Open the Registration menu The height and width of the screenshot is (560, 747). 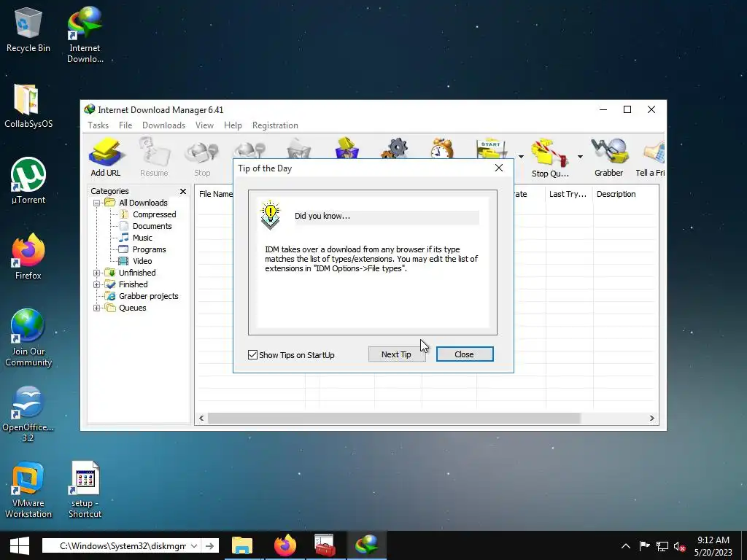[x=275, y=125]
